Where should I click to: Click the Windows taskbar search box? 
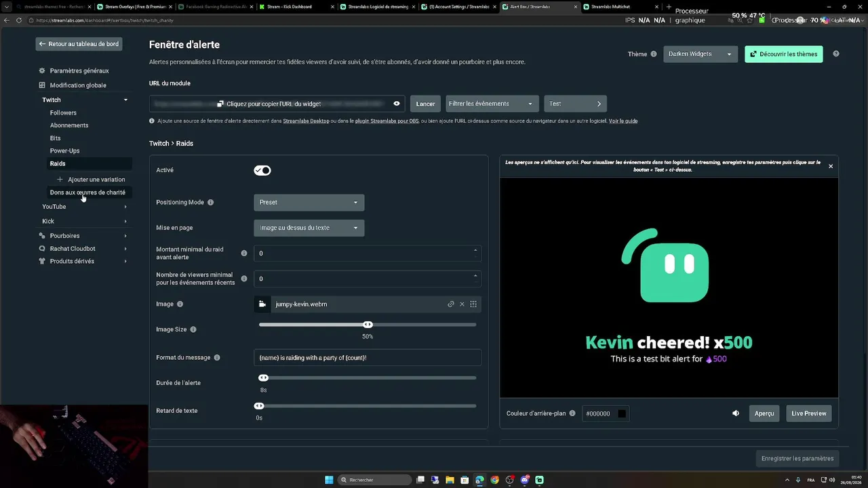376,480
